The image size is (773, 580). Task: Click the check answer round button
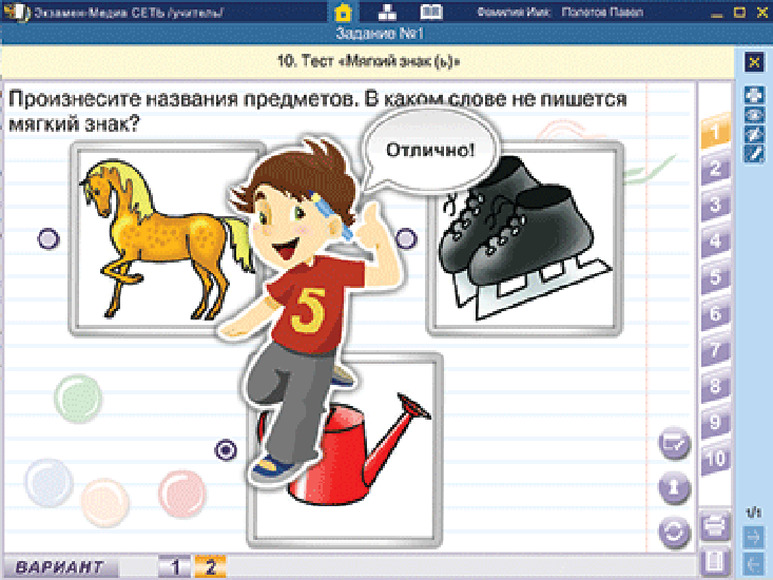[x=674, y=444]
